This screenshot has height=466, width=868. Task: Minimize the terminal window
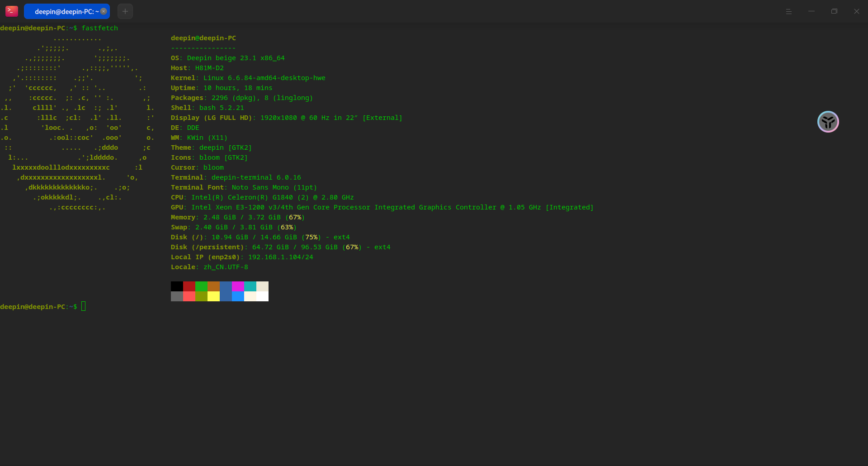coord(811,11)
